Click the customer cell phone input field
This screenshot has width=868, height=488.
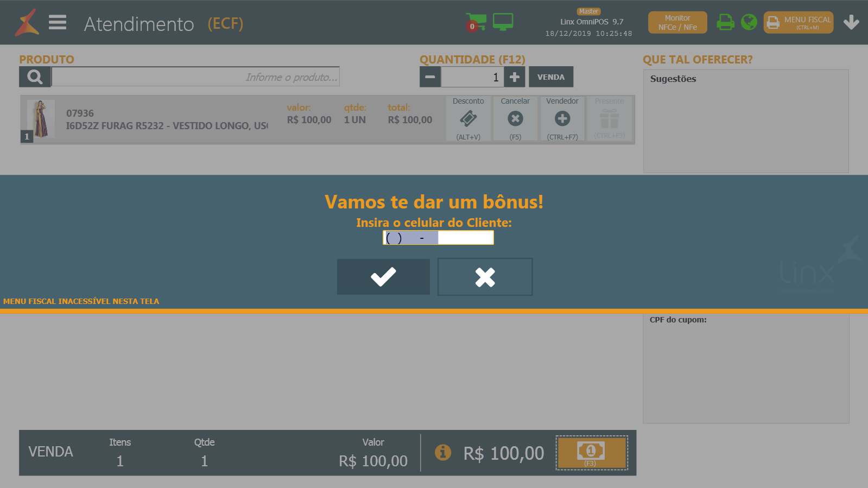[x=438, y=238]
